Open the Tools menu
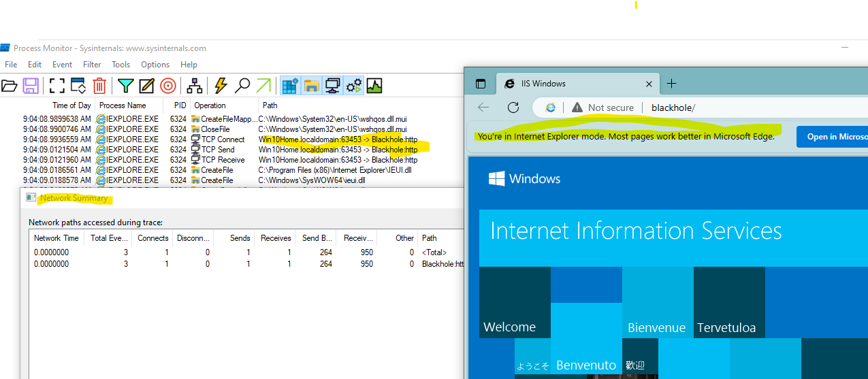The image size is (868, 379). coord(120,65)
